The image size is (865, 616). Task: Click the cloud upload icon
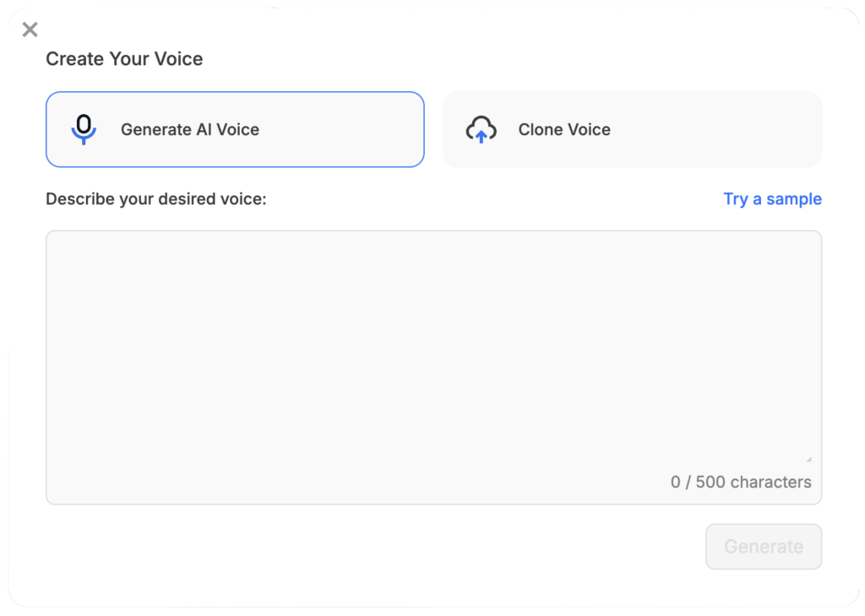[481, 130]
